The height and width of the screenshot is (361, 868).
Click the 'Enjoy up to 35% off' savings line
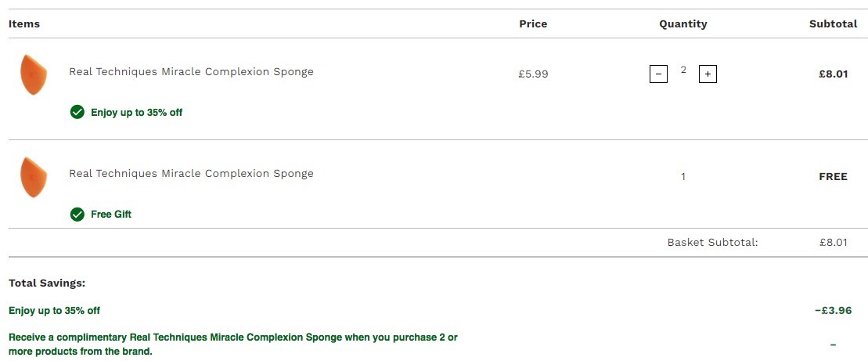click(54, 311)
